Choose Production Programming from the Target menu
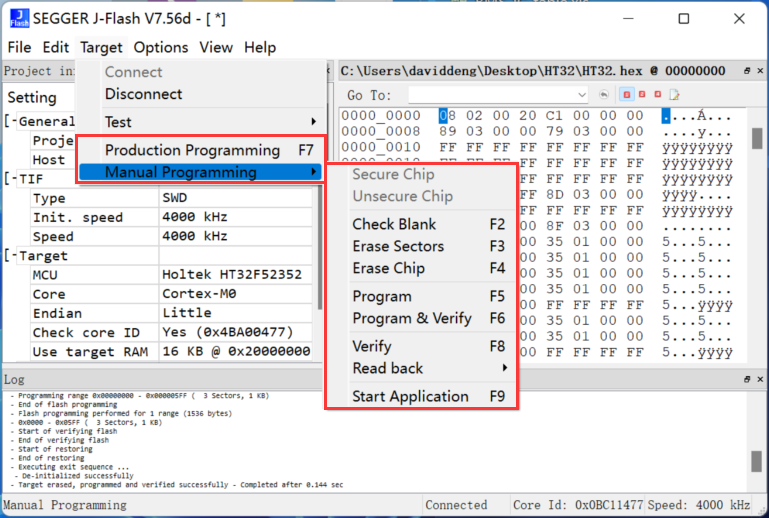 (x=193, y=150)
